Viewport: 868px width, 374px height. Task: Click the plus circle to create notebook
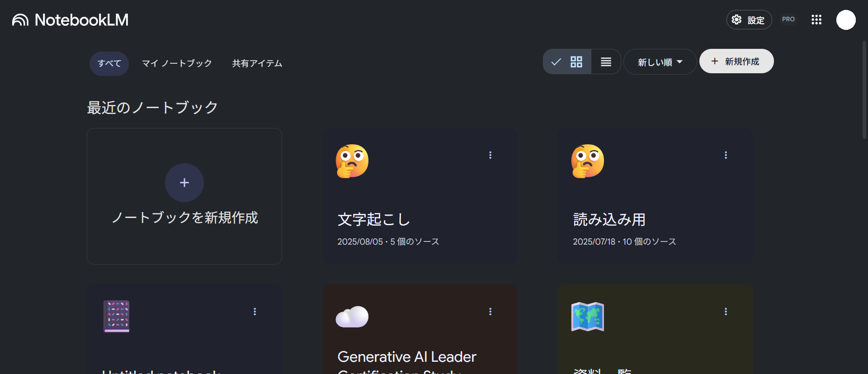184,183
